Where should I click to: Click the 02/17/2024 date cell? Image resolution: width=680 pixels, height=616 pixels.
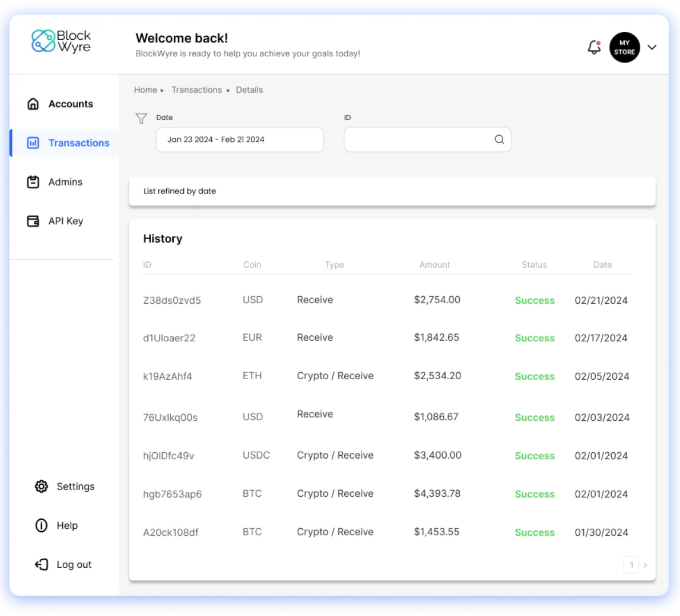click(x=600, y=338)
